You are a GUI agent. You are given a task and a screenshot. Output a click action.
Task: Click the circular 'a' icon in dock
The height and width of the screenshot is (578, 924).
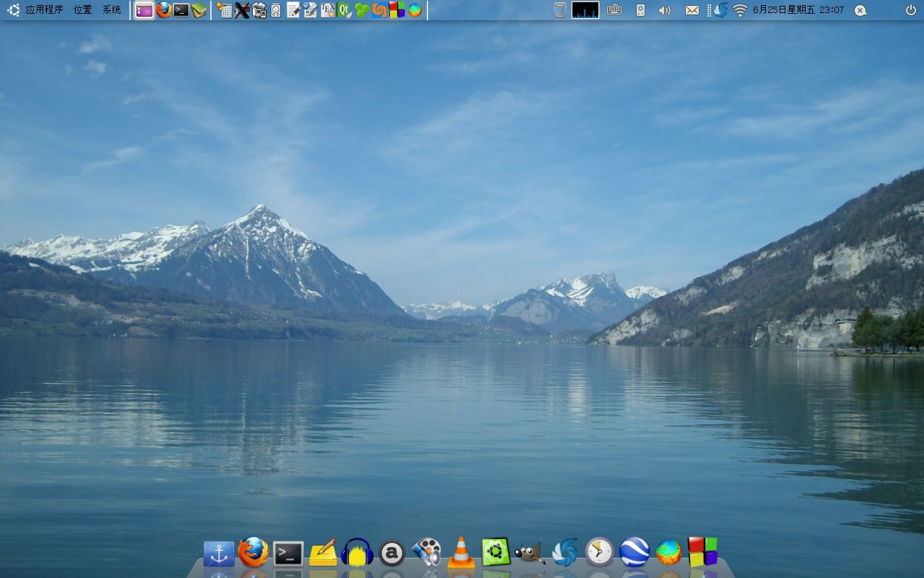392,553
